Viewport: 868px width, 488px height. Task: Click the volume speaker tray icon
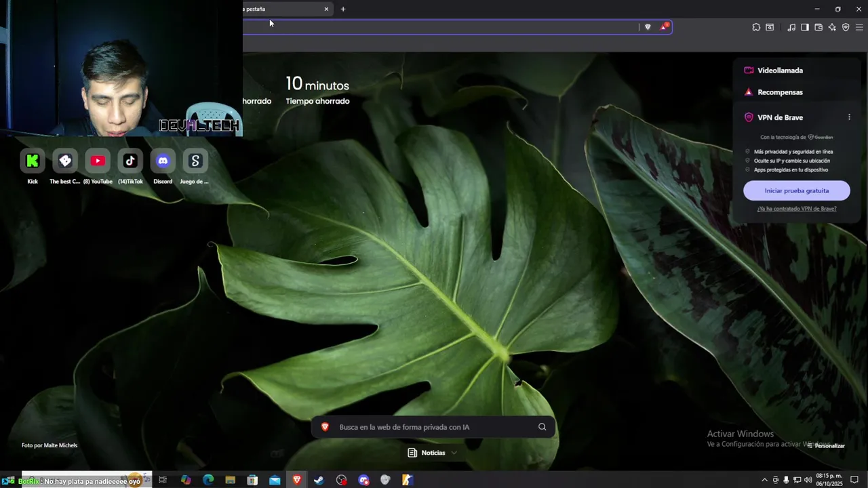click(808, 480)
